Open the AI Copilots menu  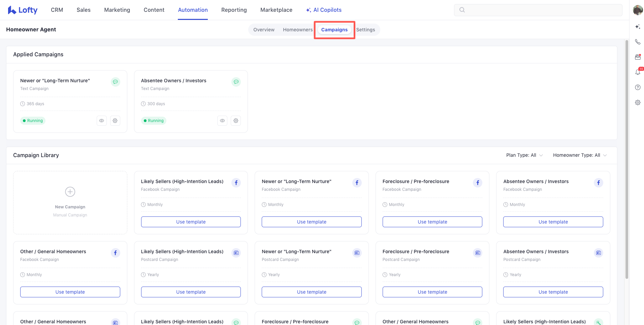click(324, 10)
